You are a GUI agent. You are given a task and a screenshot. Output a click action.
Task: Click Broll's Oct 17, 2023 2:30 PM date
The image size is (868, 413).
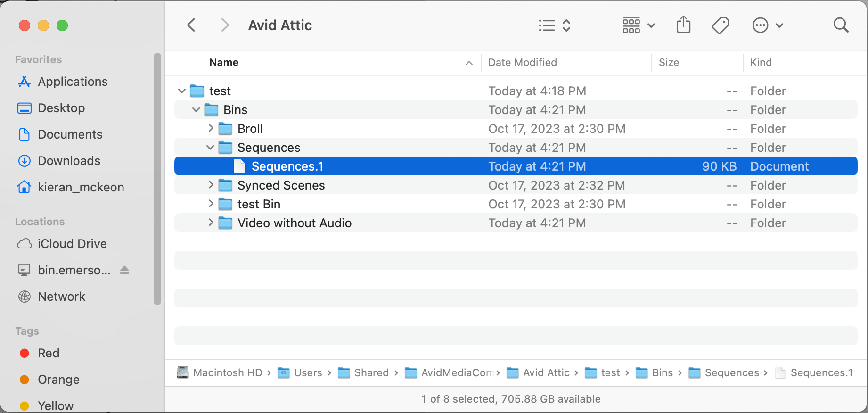pos(557,128)
